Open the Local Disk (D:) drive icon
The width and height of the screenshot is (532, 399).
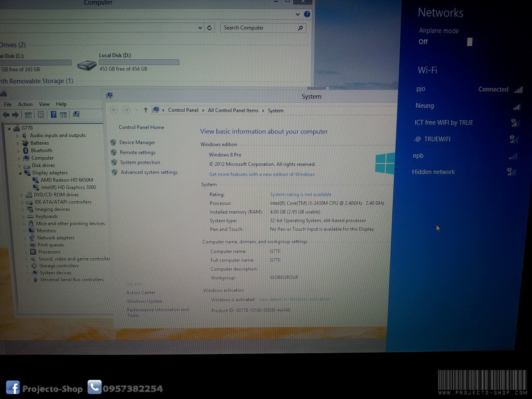coord(87,65)
